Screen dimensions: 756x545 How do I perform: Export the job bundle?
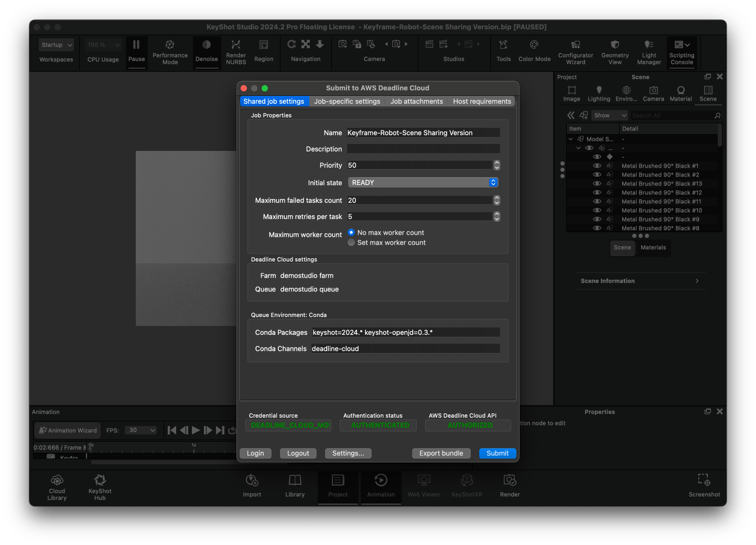(x=441, y=453)
